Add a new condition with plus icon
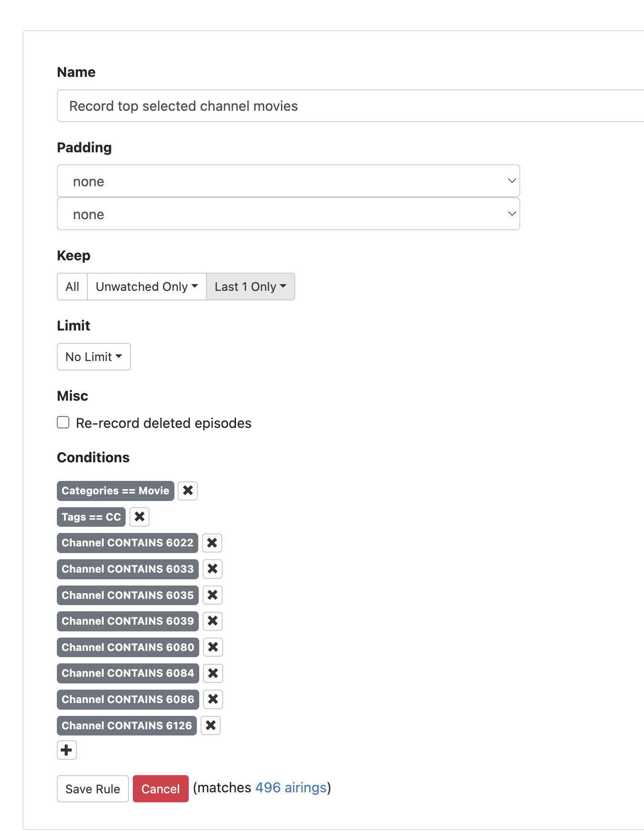Image resolution: width=644 pixels, height=831 pixels. click(x=67, y=750)
